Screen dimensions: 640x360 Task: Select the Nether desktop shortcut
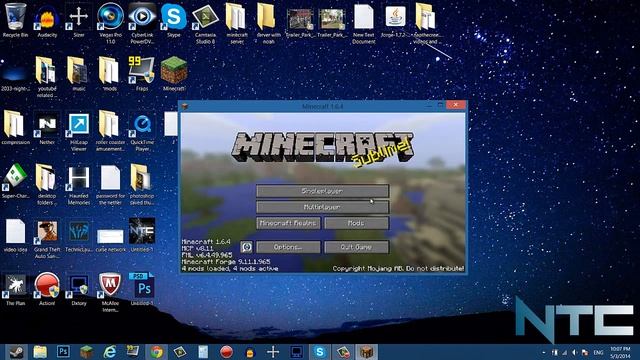click(x=47, y=127)
